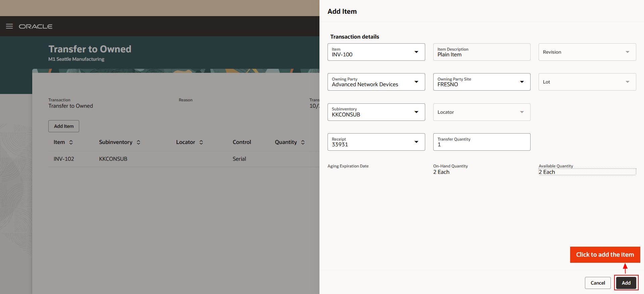Sort table by Subinventory column
The height and width of the screenshot is (294, 644).
[138, 142]
